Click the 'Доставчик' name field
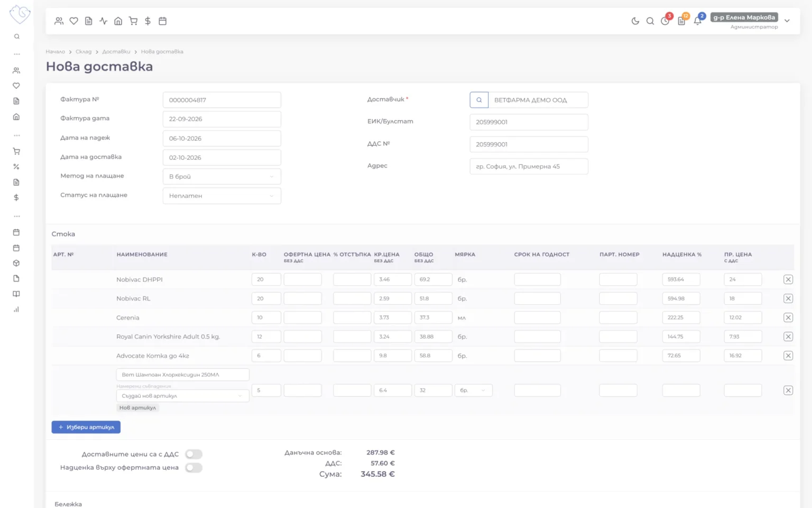Image resolution: width=812 pixels, height=508 pixels. (x=538, y=100)
